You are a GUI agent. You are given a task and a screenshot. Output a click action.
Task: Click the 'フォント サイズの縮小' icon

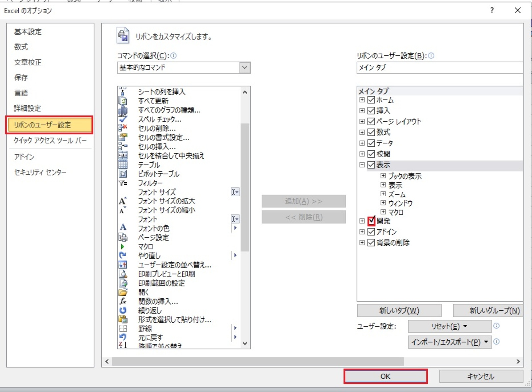coord(123,210)
